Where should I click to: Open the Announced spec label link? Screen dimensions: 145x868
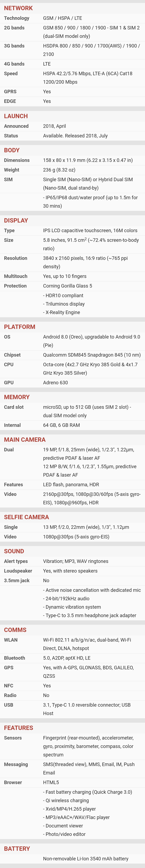coord(16,126)
